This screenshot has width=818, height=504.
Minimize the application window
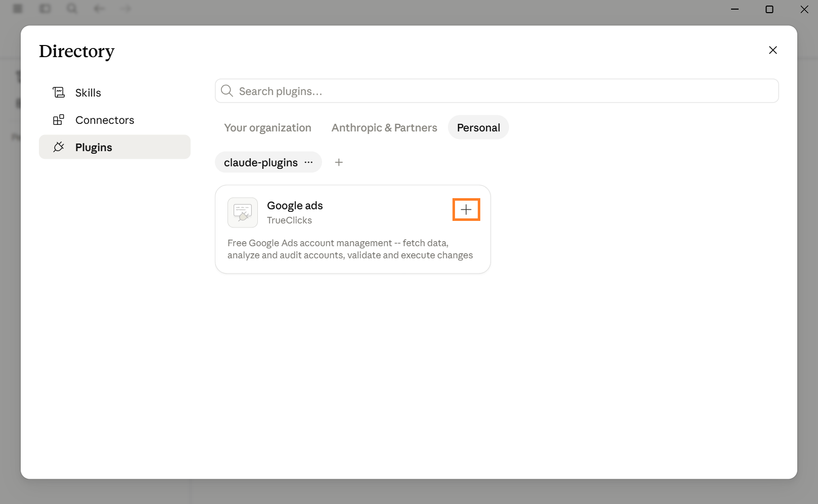tap(735, 9)
